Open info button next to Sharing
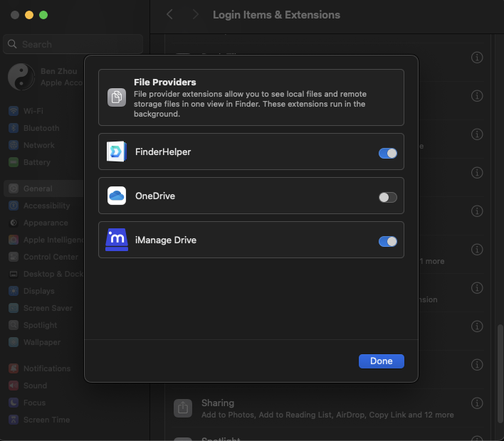This screenshot has width=504, height=441. click(478, 408)
